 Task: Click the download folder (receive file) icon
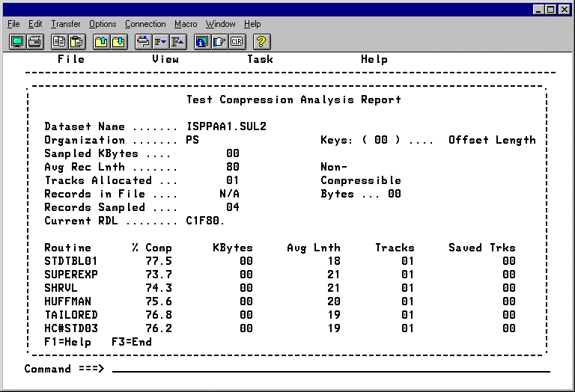pyautogui.click(x=119, y=42)
